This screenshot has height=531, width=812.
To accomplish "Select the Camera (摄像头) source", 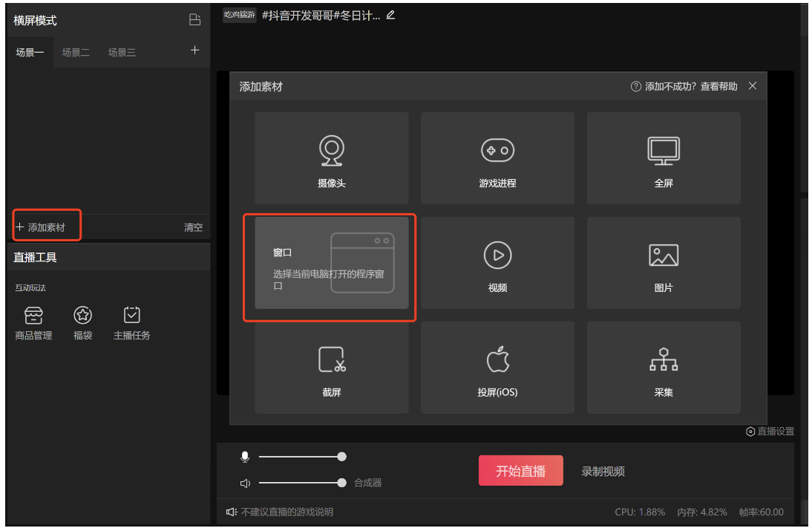I will (x=331, y=158).
